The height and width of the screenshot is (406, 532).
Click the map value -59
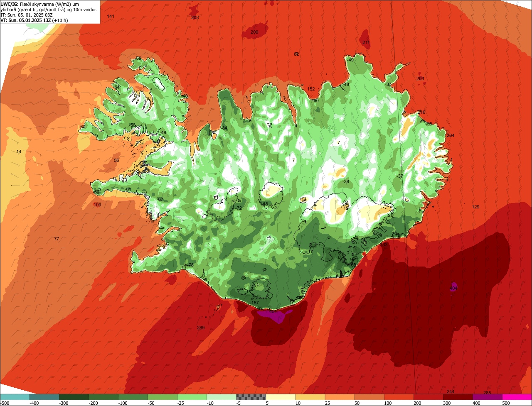coord(138,58)
